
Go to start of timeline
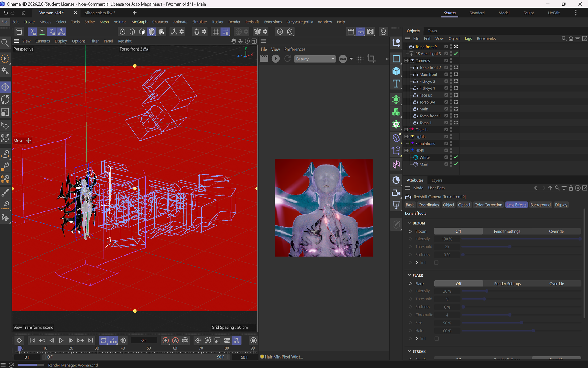coord(32,340)
